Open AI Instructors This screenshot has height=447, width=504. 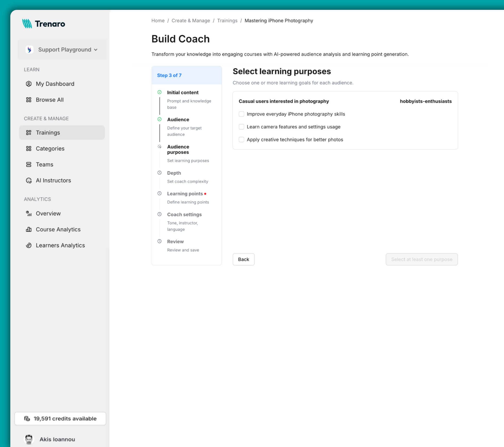53,180
